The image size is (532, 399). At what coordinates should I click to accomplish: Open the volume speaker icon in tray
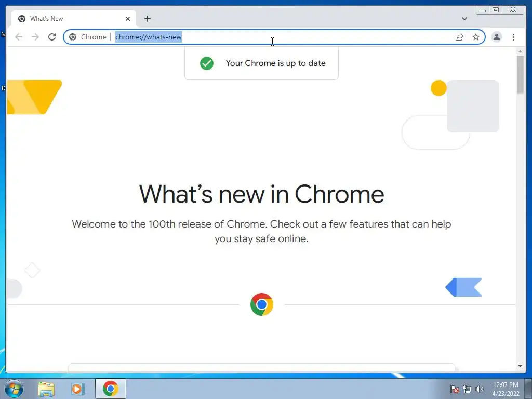pyautogui.click(x=479, y=389)
